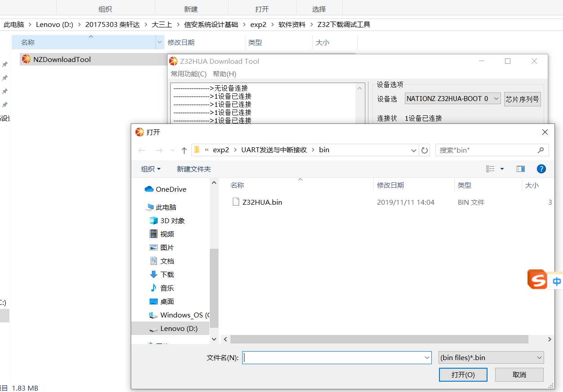Screen dimensions: 563x392
Task: Select Lenovo (D:) drive in sidebar
Action: pyautogui.click(x=173, y=328)
